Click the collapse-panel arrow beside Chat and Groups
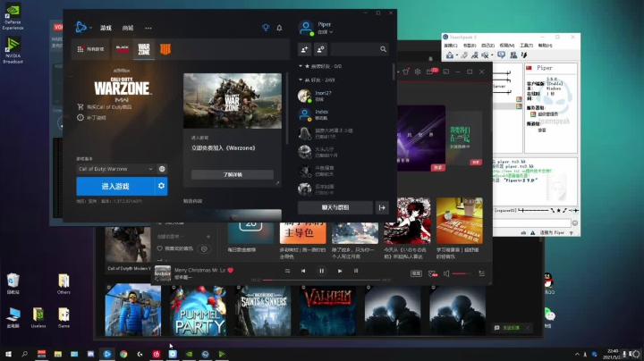 point(382,207)
